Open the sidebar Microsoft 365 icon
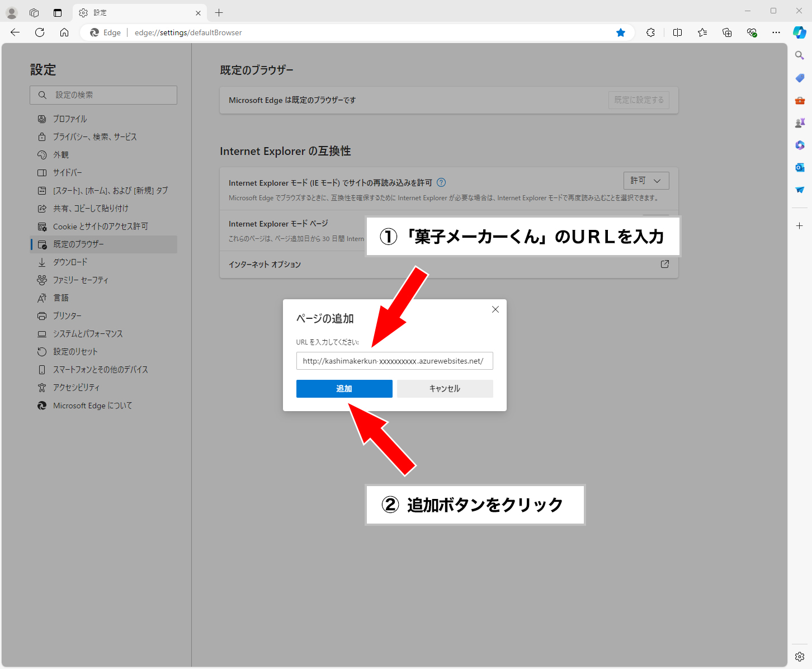The width and height of the screenshot is (812, 669). [x=800, y=145]
